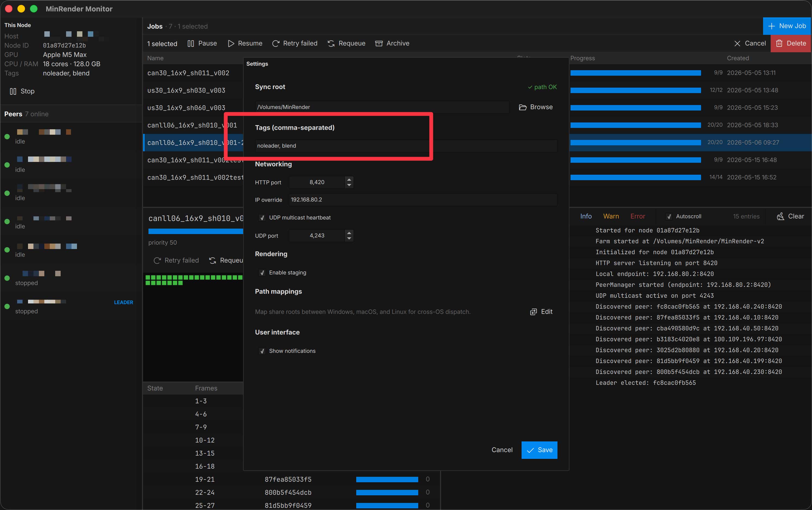The width and height of the screenshot is (812, 510).
Task: Click Node ID value 01a87d27e12b
Action: 64,45
